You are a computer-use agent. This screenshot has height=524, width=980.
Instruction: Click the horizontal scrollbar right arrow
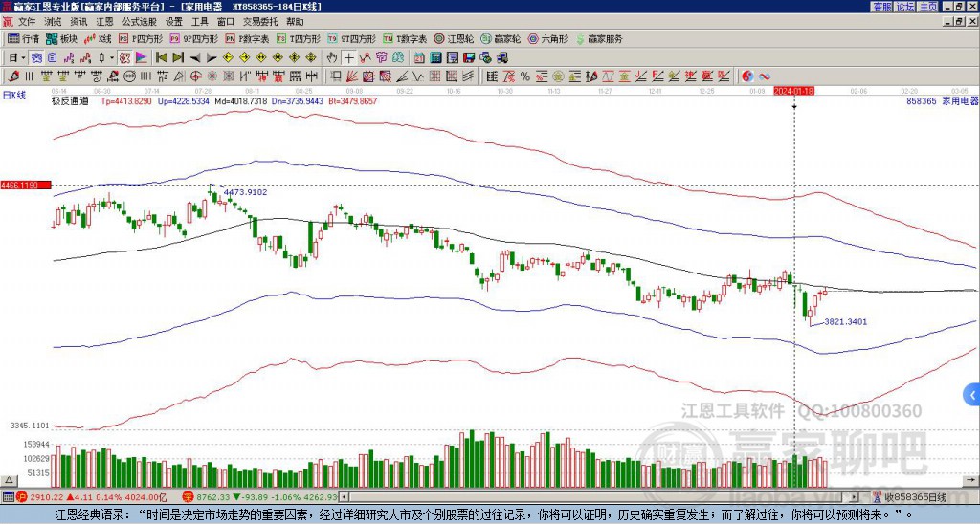(x=855, y=496)
